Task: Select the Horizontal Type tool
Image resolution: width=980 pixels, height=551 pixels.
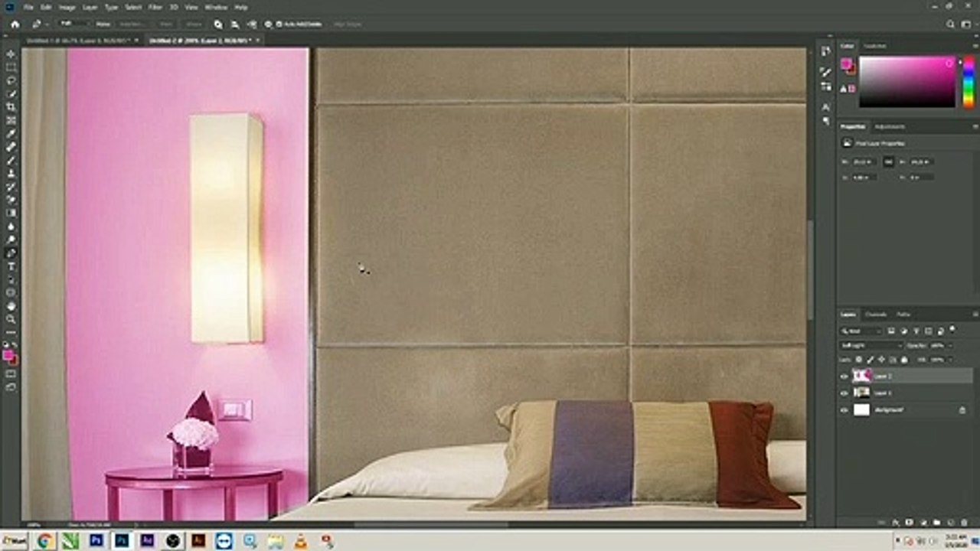Action: click(11, 266)
